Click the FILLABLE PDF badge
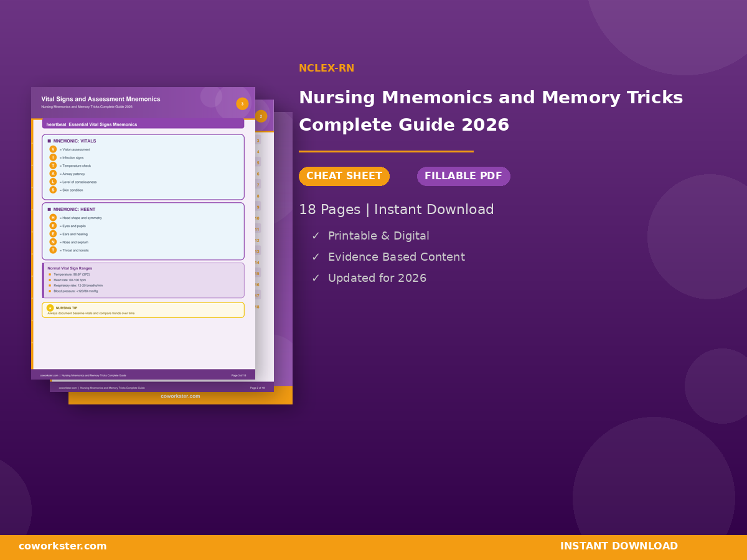 463,176
